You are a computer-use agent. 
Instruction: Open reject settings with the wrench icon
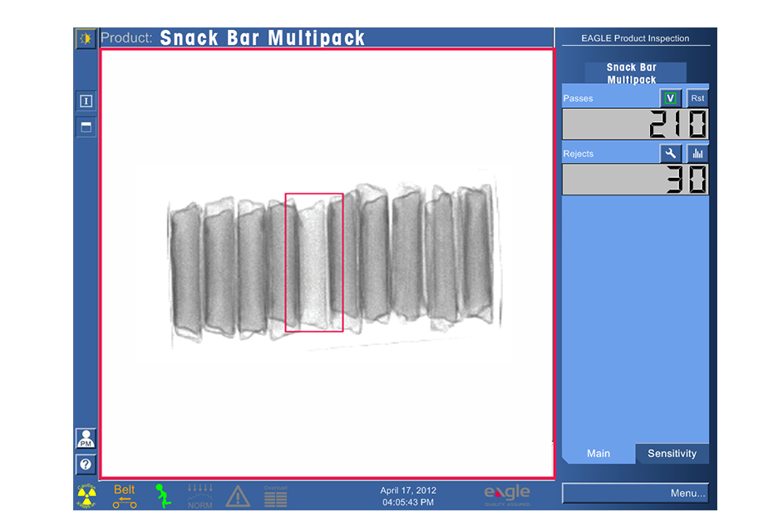tap(671, 154)
